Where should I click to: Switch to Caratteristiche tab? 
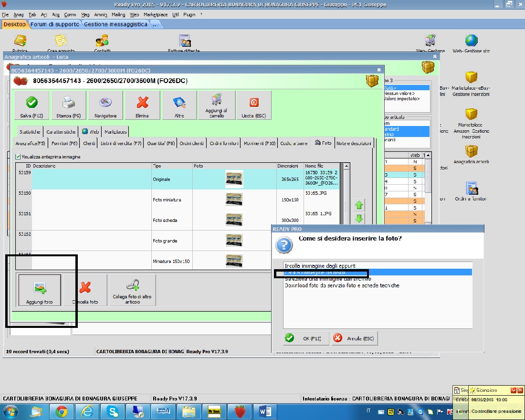click(61, 132)
